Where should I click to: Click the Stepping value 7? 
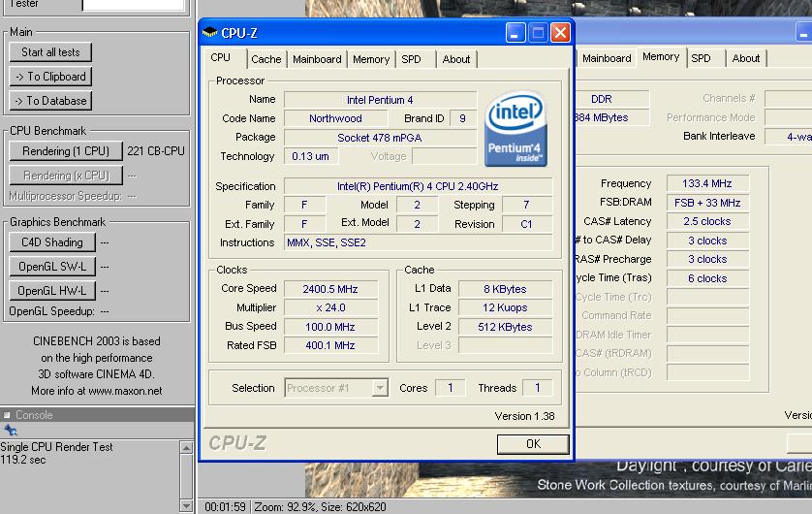point(527,205)
